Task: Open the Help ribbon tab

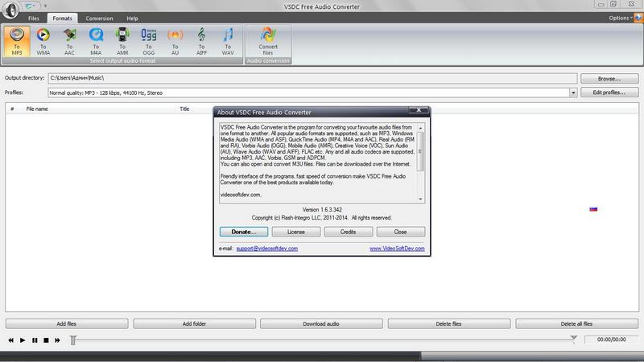Action: tap(132, 19)
